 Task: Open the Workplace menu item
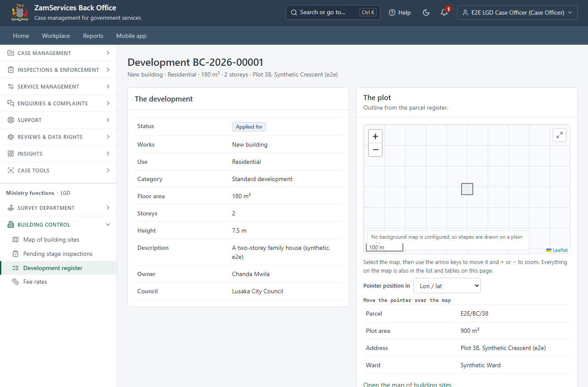[x=56, y=36]
